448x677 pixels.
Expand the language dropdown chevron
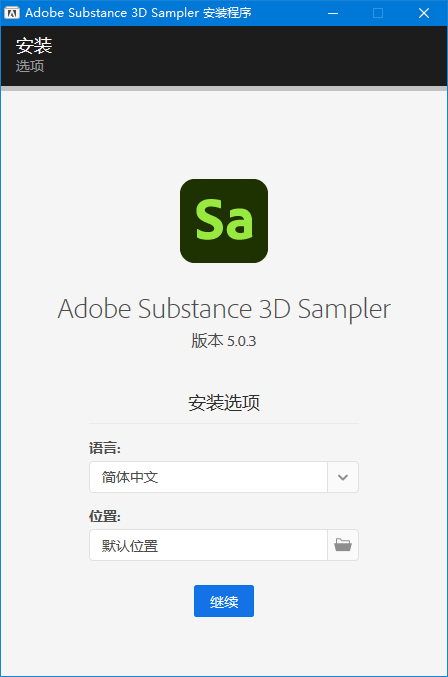tap(343, 477)
